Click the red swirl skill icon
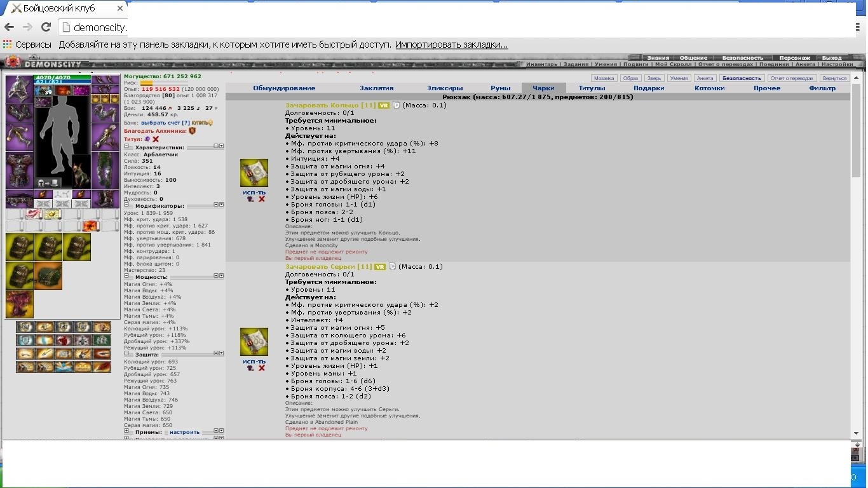Image resolution: width=868 pixels, height=488 pixels. tap(64, 340)
